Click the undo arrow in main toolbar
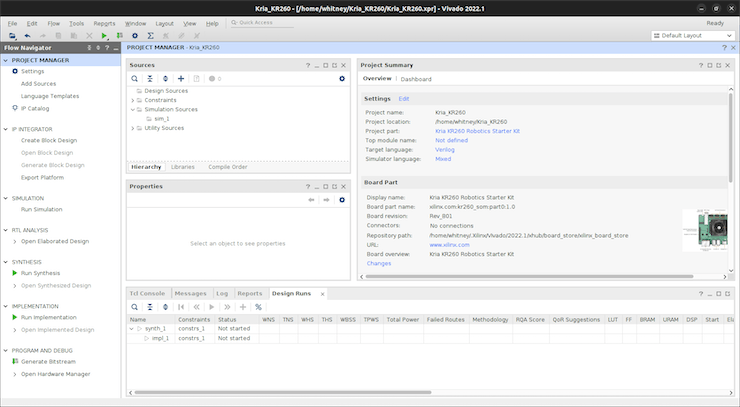Viewport: 740px width, 407px height. [27, 35]
